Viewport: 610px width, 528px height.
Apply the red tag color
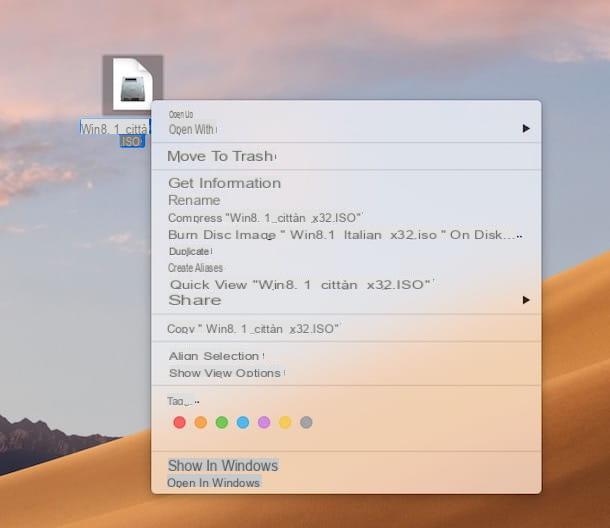click(179, 422)
